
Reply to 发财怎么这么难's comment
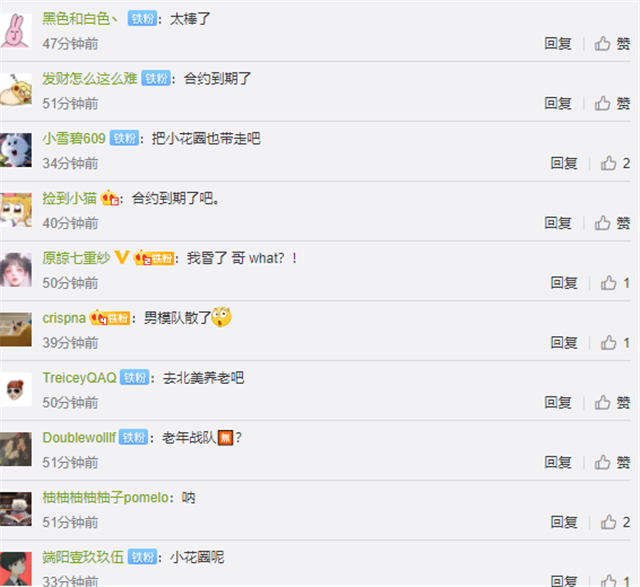click(558, 103)
